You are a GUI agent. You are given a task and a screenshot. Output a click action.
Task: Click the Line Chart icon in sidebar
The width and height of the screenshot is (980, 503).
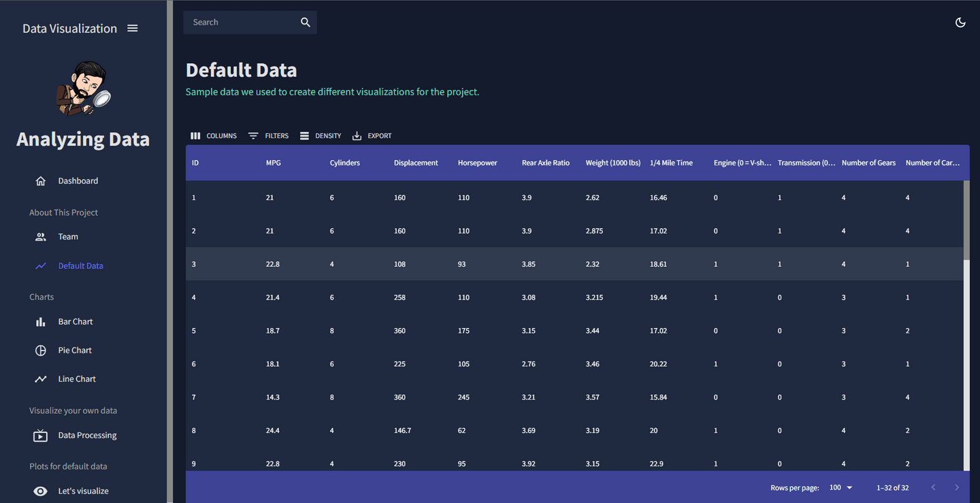[x=41, y=379]
